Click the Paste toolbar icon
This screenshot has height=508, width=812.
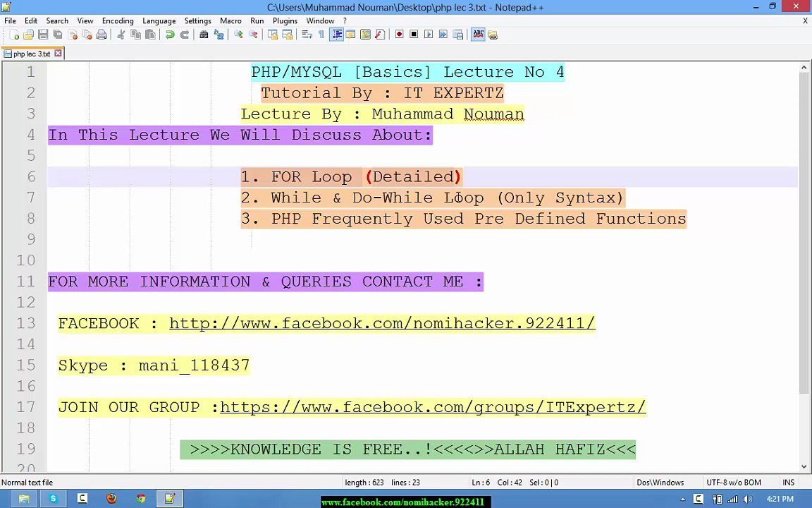pyautogui.click(x=150, y=35)
